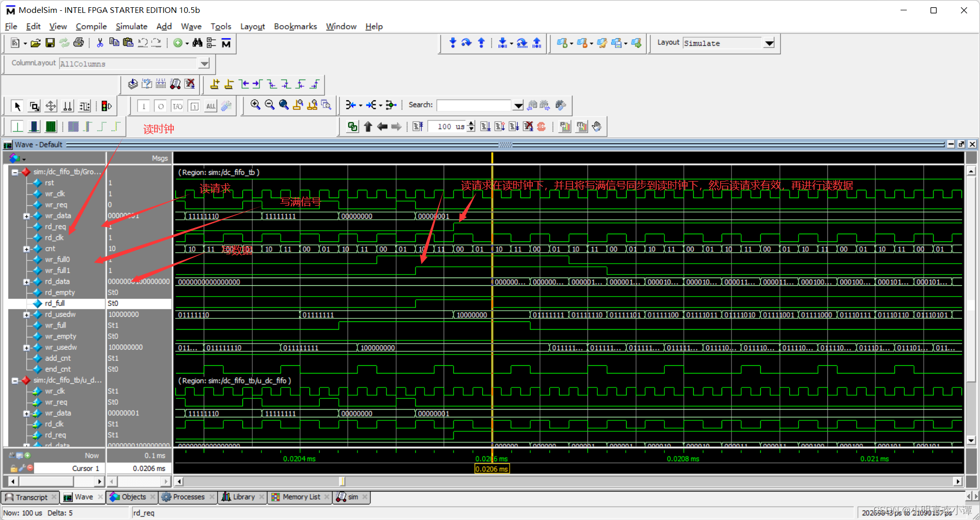Click the undock button on the Wave pane
This screenshot has width=980, height=520.
tap(961, 144)
